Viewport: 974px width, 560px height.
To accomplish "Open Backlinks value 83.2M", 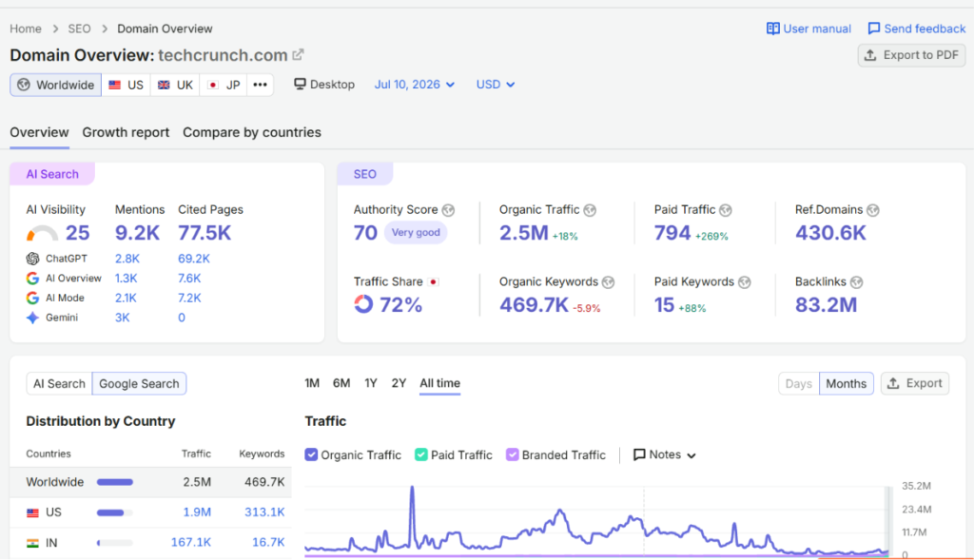I will (827, 305).
